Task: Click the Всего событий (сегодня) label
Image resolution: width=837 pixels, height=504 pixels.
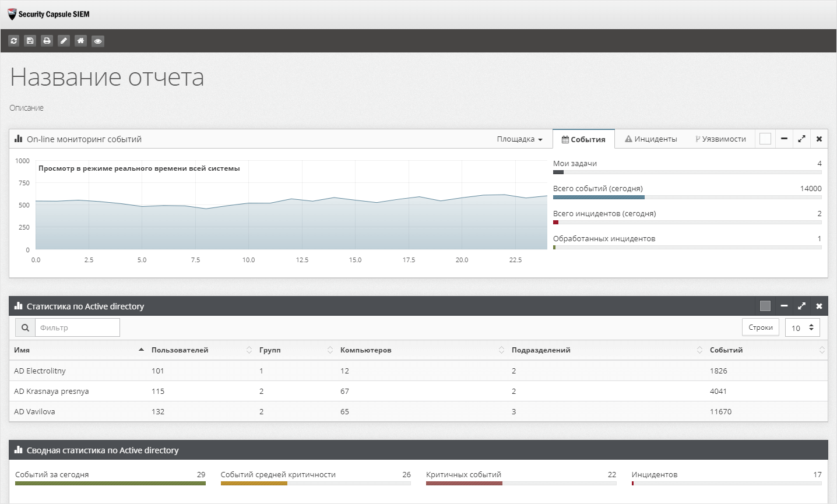Action: pyautogui.click(x=598, y=188)
